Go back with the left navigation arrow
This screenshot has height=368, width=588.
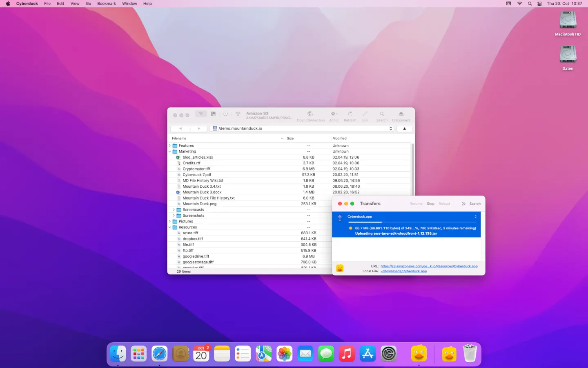tap(180, 128)
